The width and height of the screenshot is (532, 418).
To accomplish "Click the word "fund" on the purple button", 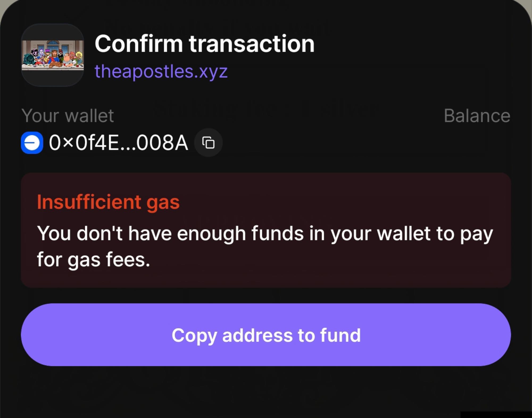I will [340, 335].
